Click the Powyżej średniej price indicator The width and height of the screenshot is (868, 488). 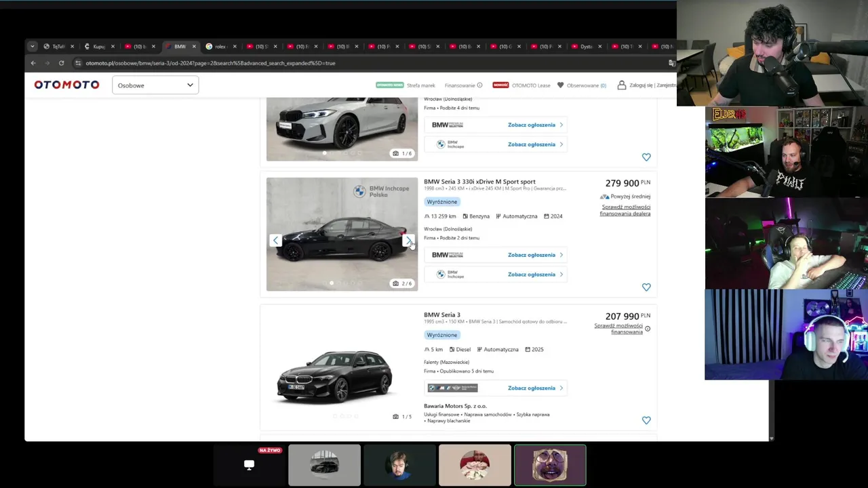(625, 197)
